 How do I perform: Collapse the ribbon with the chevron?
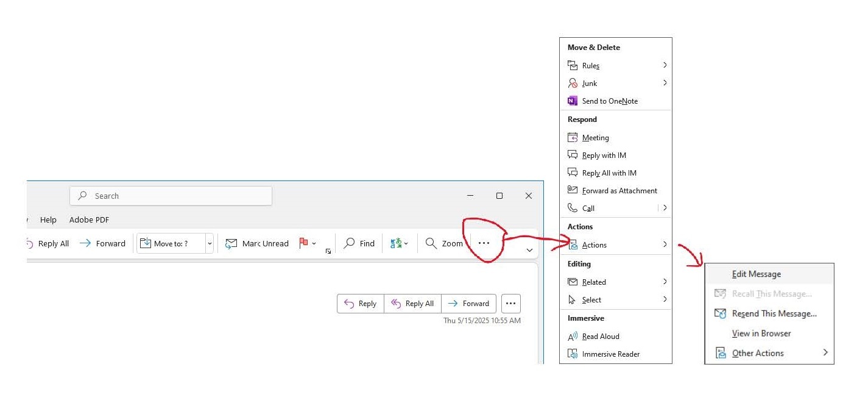click(x=529, y=250)
